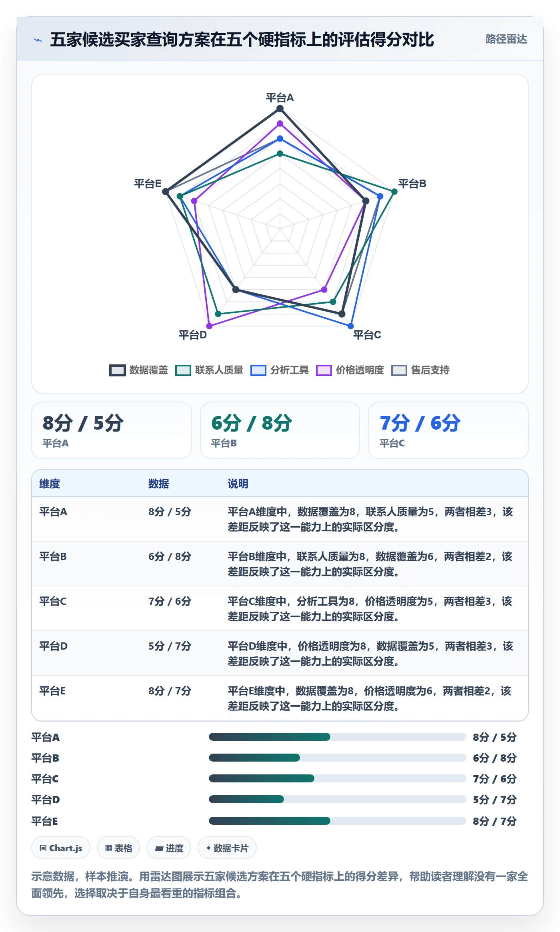Click the 维度 column header

[x=50, y=484]
